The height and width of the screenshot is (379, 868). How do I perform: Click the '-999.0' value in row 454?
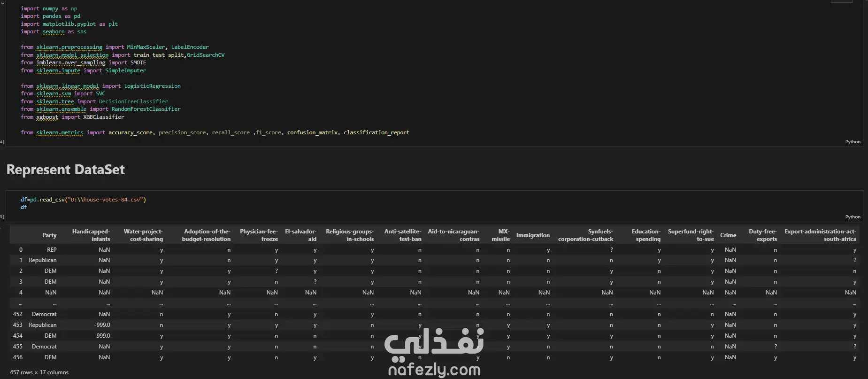click(102, 336)
